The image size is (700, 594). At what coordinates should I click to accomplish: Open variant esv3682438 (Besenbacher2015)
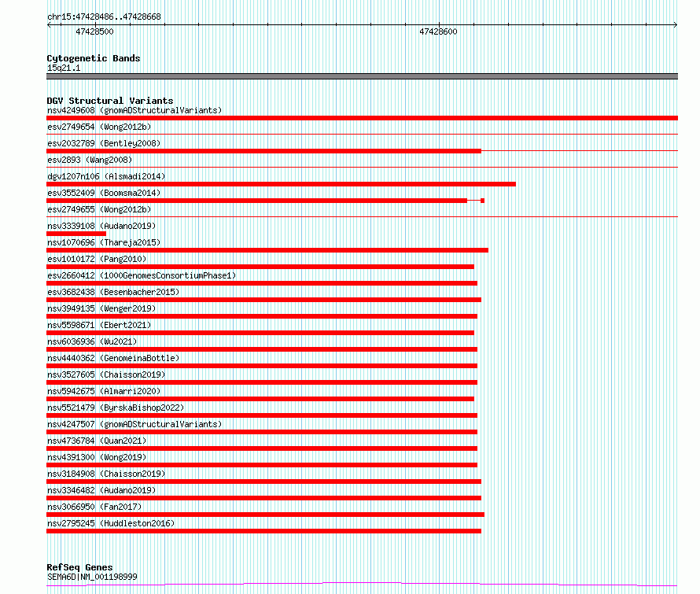click(113, 292)
